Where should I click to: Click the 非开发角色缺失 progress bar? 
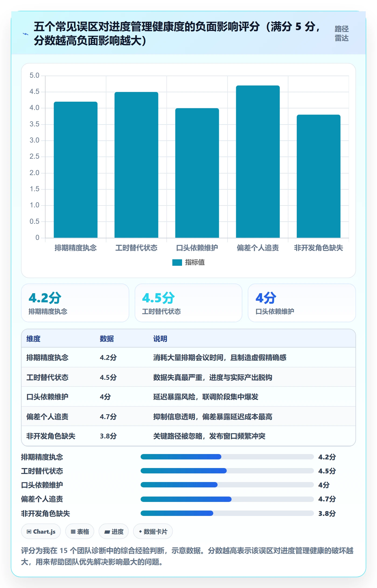tap(227, 513)
